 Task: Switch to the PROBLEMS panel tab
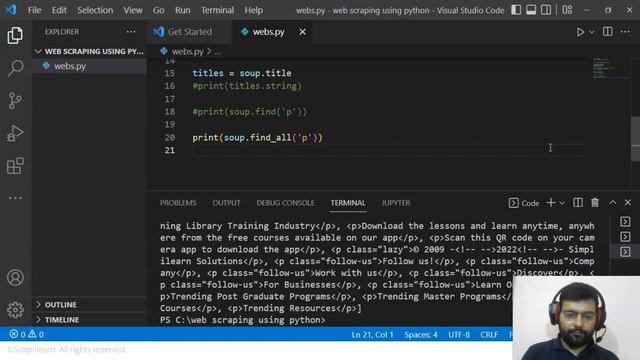[x=178, y=203]
